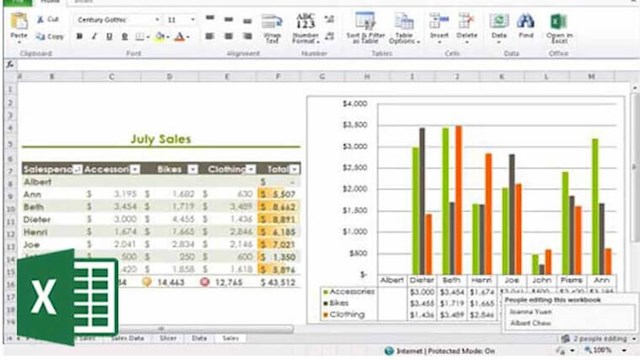Expand the Bikes column filter arrow

pos(192,169)
